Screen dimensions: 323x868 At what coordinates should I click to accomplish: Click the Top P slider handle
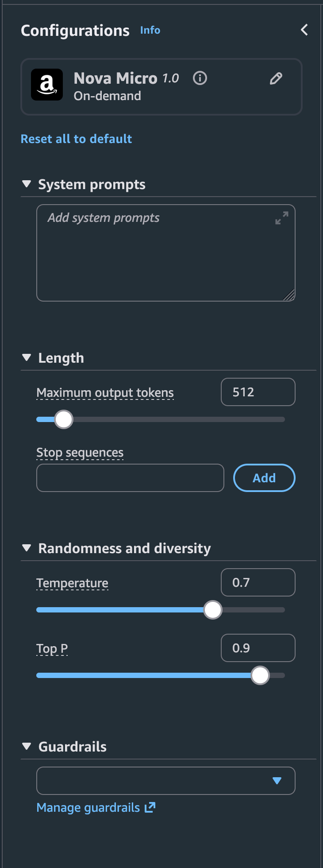(260, 675)
